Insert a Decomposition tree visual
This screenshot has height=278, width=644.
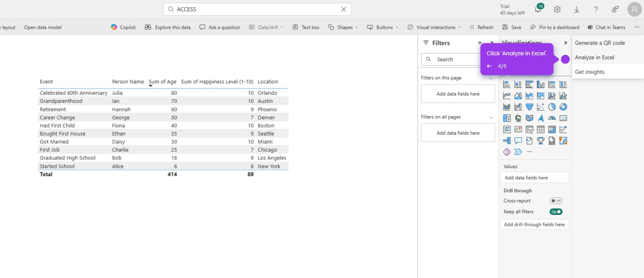tap(507, 141)
